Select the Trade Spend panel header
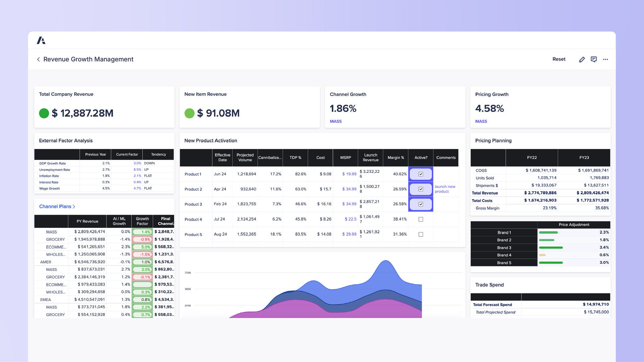Viewport: 644px width, 362px height. point(489,285)
